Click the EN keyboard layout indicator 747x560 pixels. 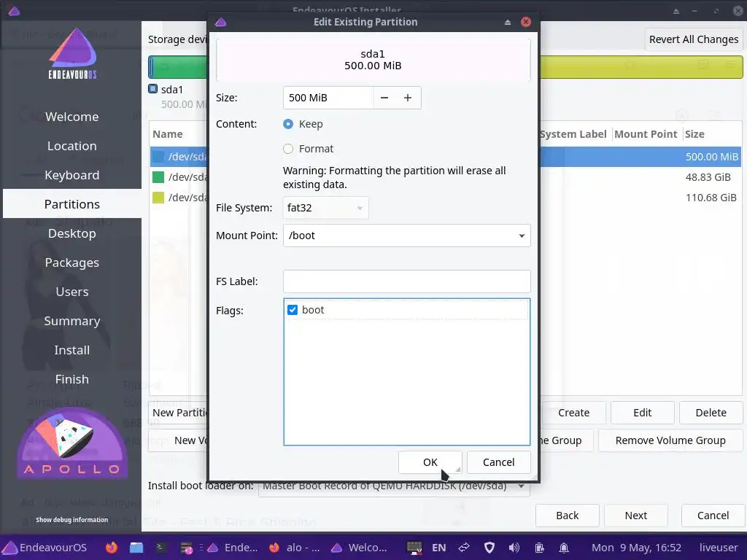438,548
